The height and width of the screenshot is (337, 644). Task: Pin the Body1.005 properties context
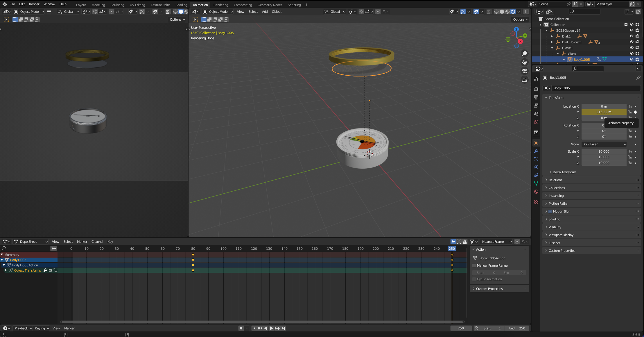tap(638, 78)
